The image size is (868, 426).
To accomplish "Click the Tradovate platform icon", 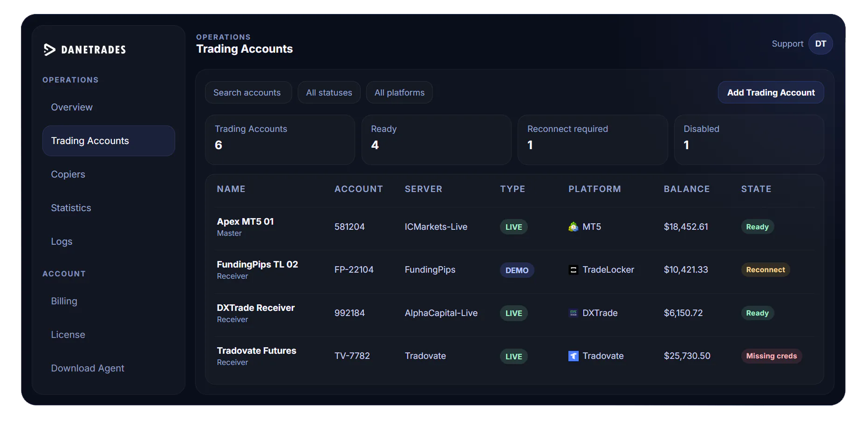I will point(574,356).
